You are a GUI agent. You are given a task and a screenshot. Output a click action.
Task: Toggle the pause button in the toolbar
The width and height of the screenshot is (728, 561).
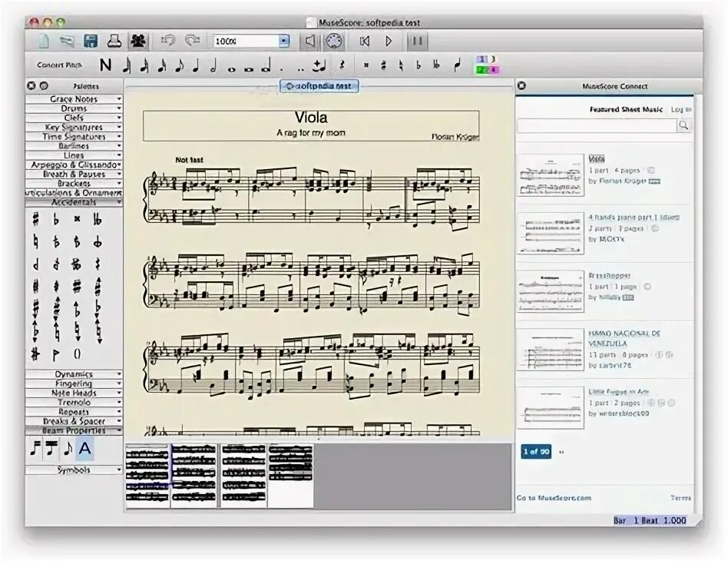coord(417,41)
